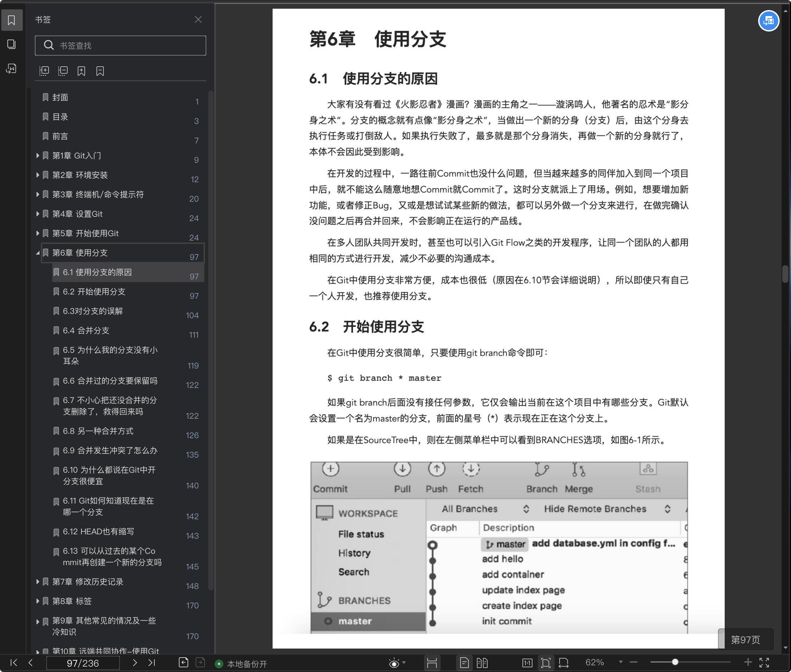This screenshot has height=672, width=791.
Task: Click the floating blue translate button
Action: [x=769, y=21]
